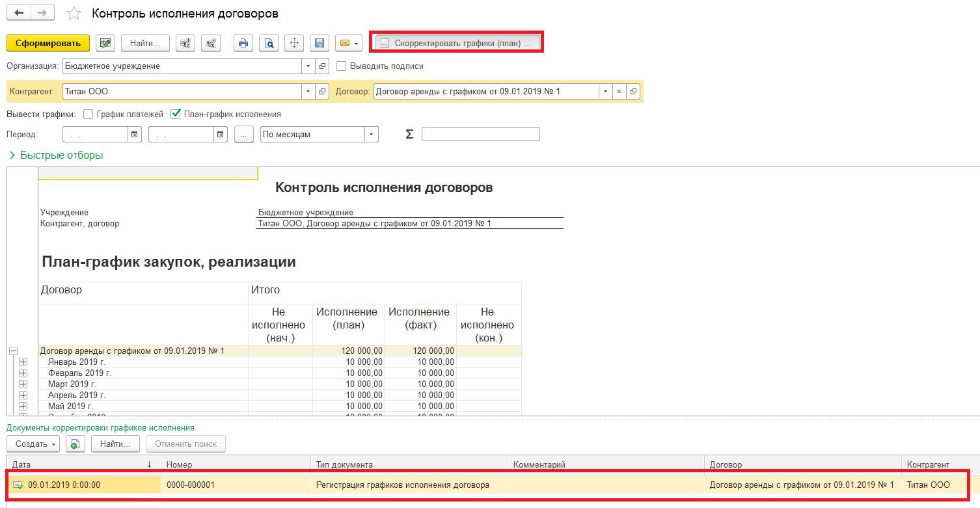The height and width of the screenshot is (508, 980).
Task: Click the Отменить поиск button
Action: point(186,444)
